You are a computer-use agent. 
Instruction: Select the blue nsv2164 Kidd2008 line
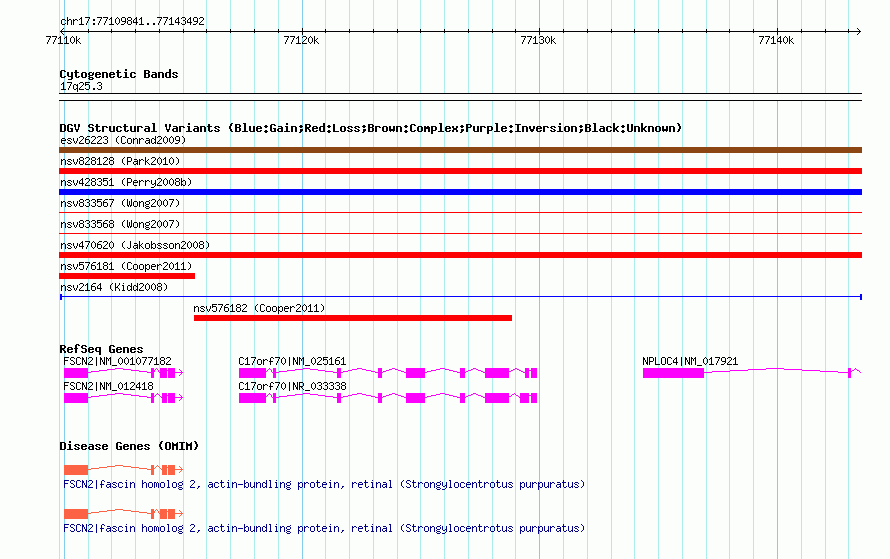click(x=460, y=297)
